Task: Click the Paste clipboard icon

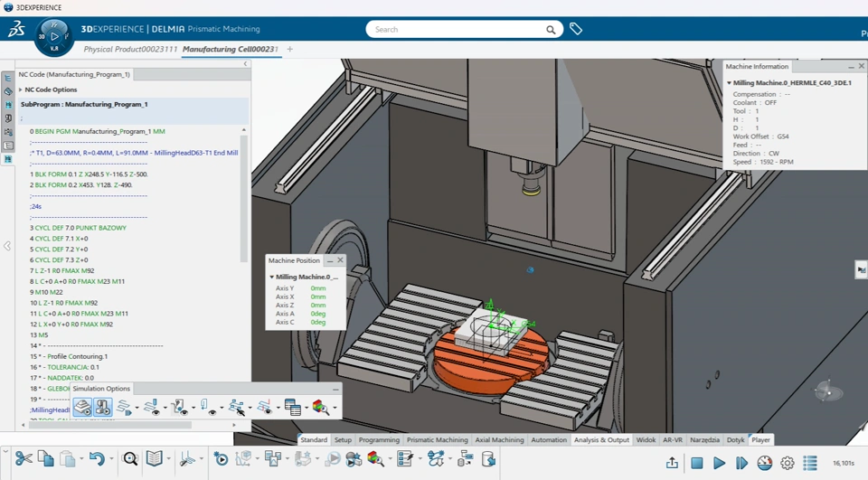Action: coord(68,459)
